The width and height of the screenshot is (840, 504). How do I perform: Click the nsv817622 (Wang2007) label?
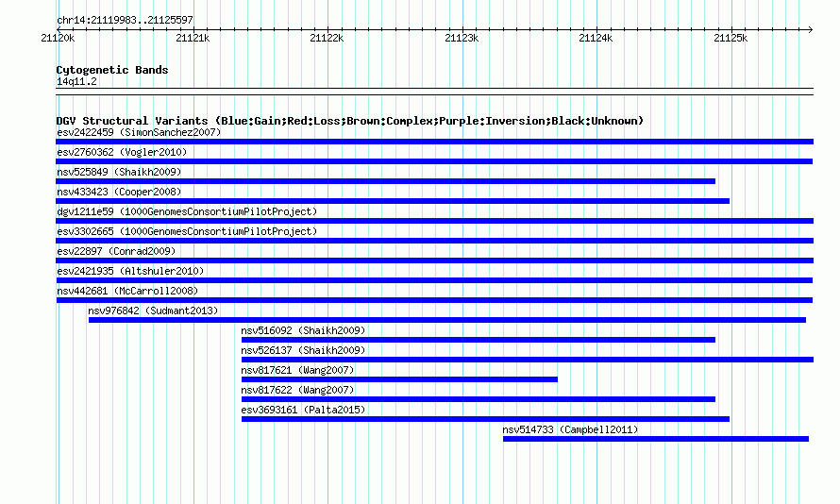297,390
